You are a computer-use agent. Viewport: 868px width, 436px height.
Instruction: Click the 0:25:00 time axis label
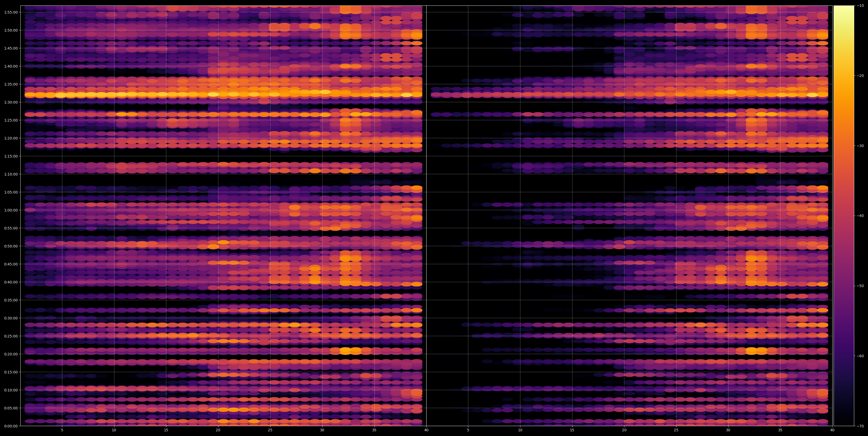(11, 336)
